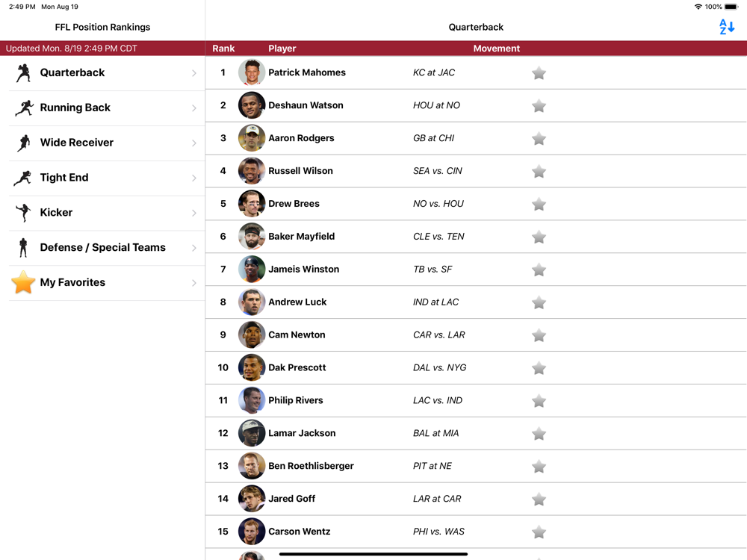Click the Defense / Special Teams figure icon

[x=23, y=248]
